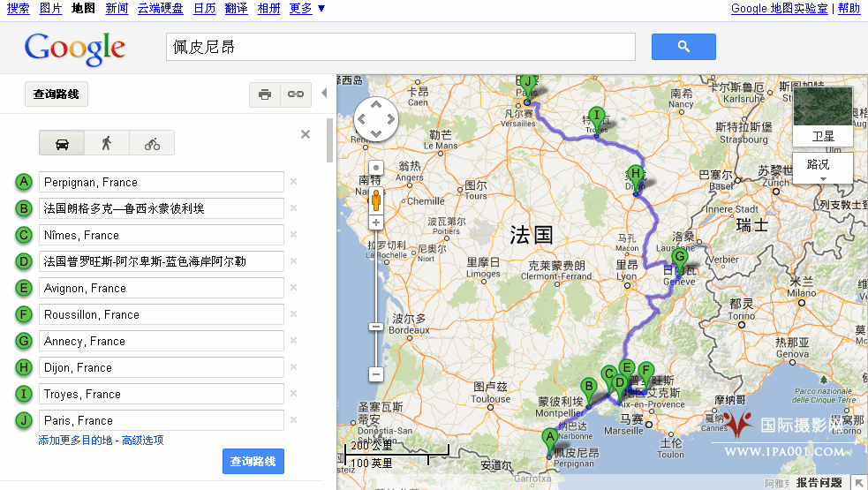This screenshot has width=868, height=490.
Task: Click the Nîmes, France input field
Action: pyautogui.click(x=161, y=235)
